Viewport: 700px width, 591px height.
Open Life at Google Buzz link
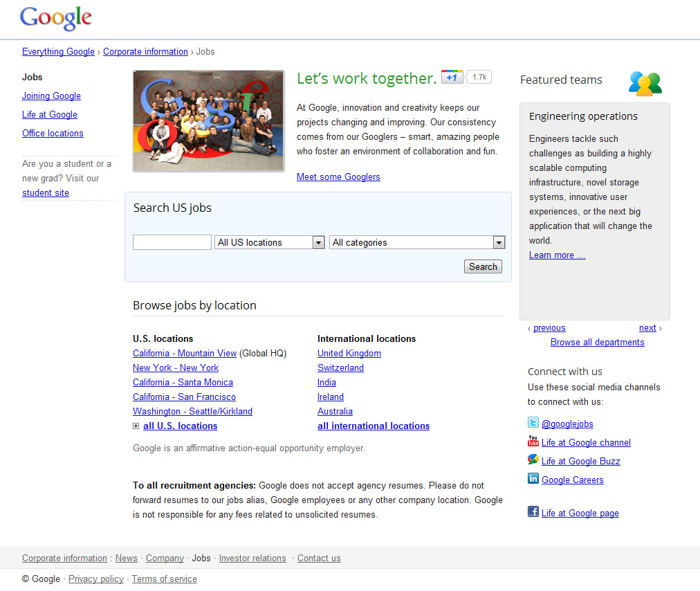[x=581, y=462]
